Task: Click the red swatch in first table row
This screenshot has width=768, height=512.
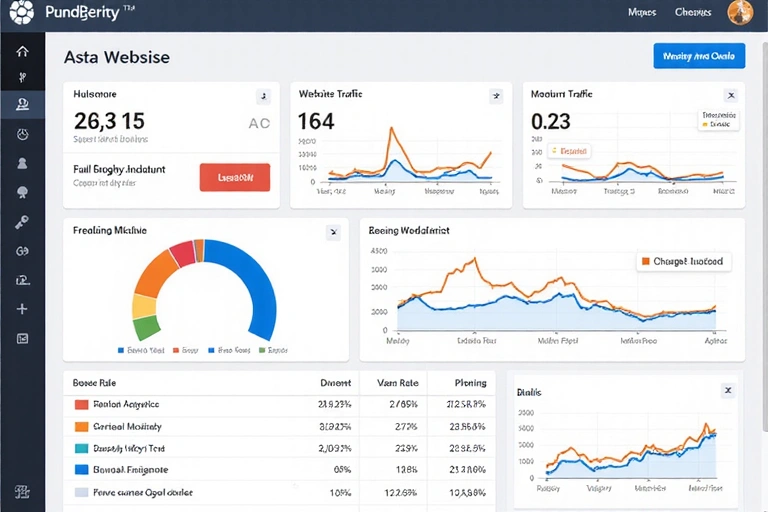Action: [x=81, y=405]
